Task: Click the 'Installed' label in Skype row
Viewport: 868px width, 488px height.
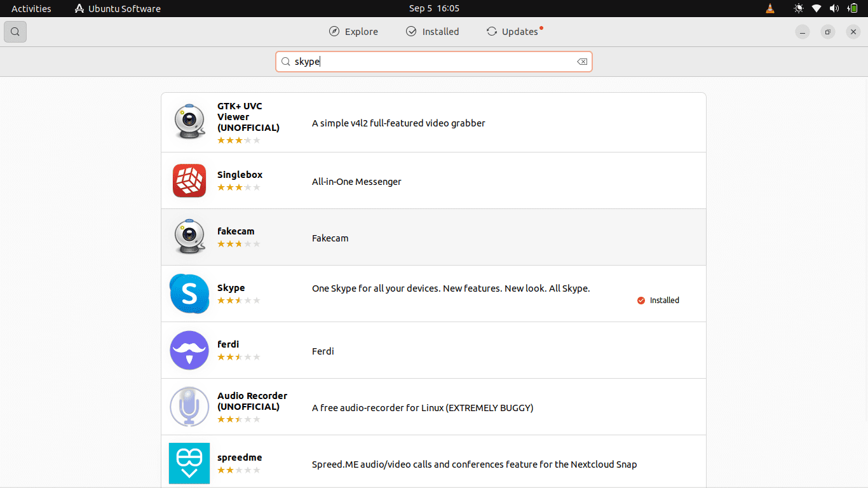Action: [664, 301]
